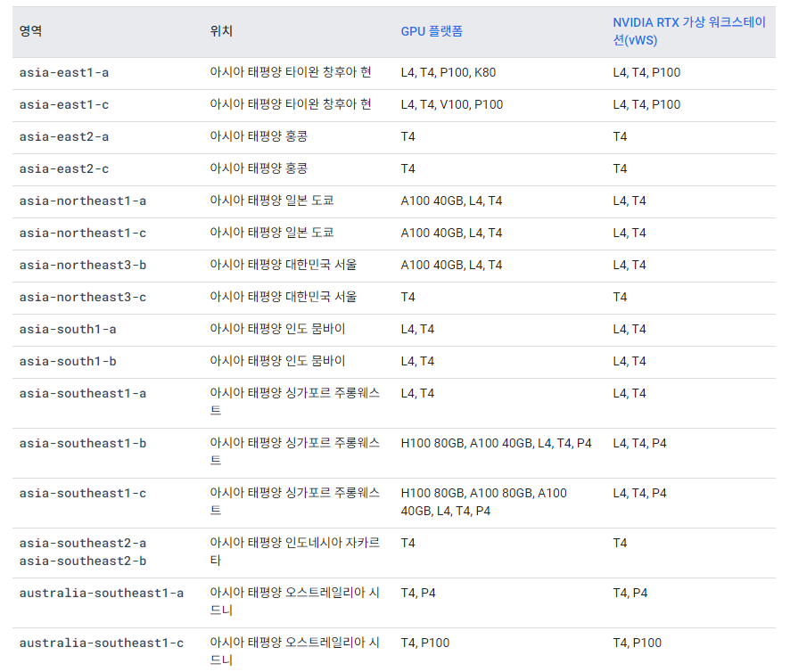Select the asia-south1-b zone cell
The width and height of the screenshot is (790, 672).
[68, 362]
